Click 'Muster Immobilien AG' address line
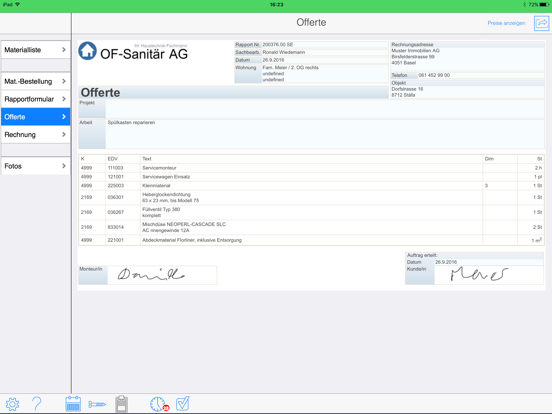Viewport: 552px width, 414px height. (x=415, y=51)
